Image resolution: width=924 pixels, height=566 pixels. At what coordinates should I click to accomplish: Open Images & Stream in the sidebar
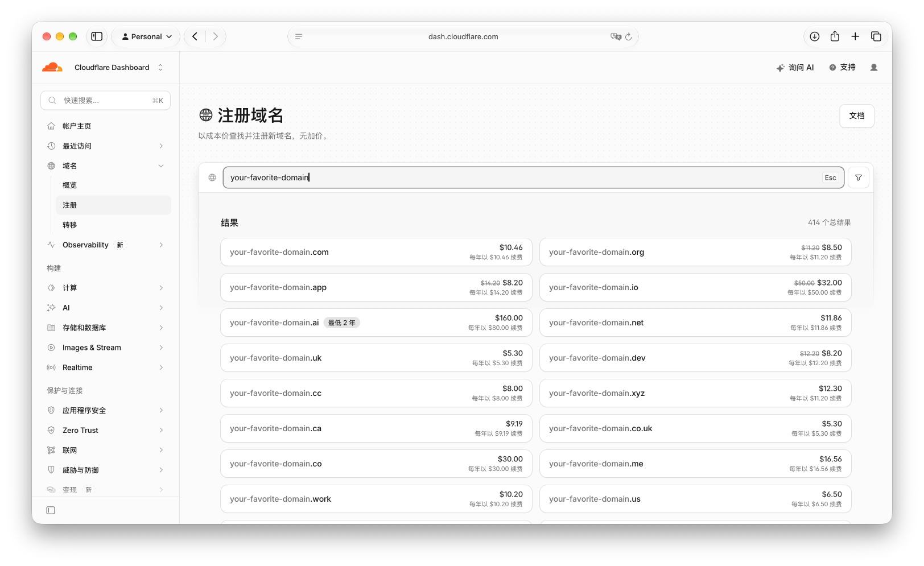tap(105, 348)
